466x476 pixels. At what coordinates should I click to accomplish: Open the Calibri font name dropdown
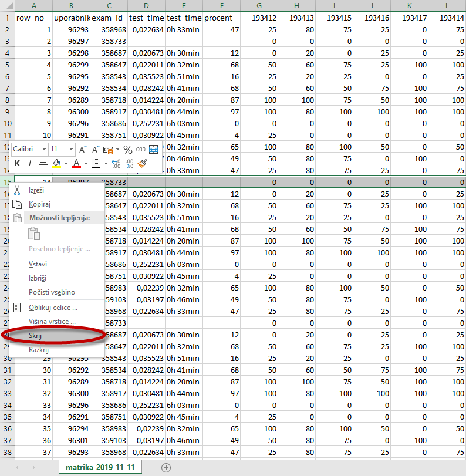[x=45, y=149]
